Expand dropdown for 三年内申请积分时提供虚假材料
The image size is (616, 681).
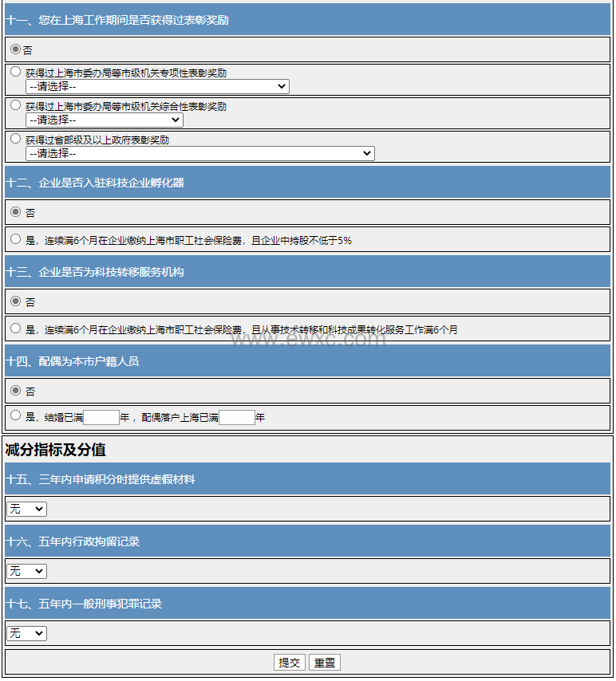(26, 509)
